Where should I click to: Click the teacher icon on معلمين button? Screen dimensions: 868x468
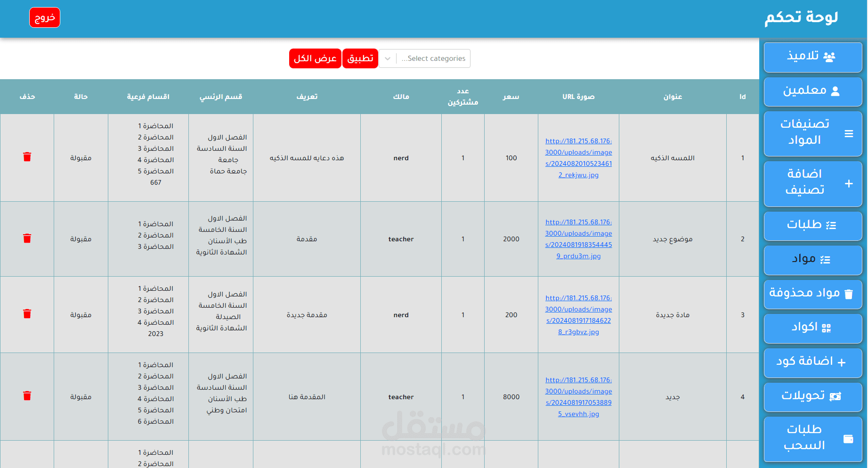click(836, 91)
